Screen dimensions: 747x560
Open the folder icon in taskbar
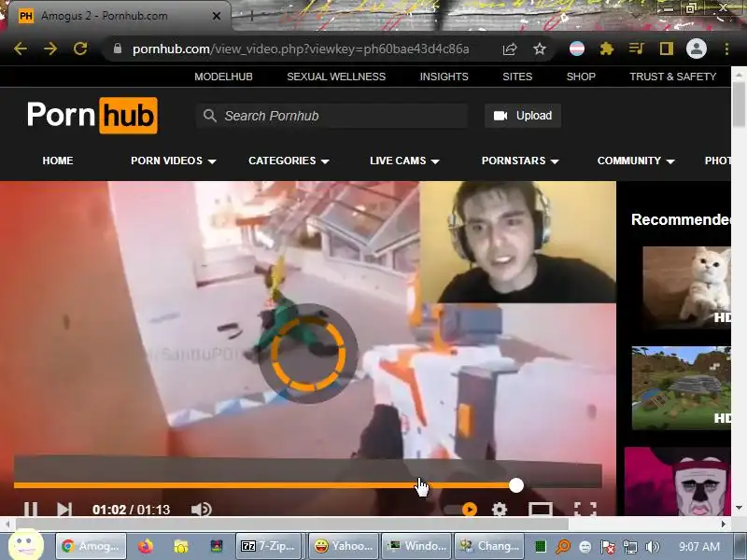pos(181,546)
